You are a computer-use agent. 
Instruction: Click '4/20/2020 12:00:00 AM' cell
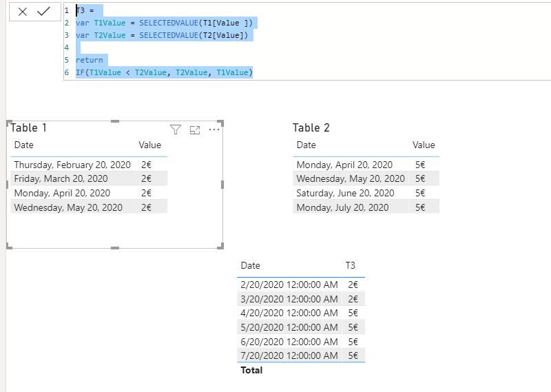[289, 313]
